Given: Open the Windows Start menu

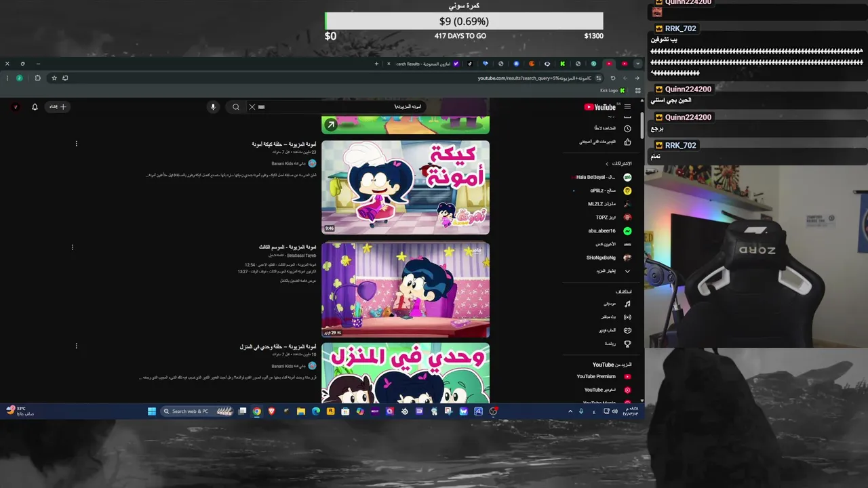Looking at the screenshot, I should tap(152, 411).
